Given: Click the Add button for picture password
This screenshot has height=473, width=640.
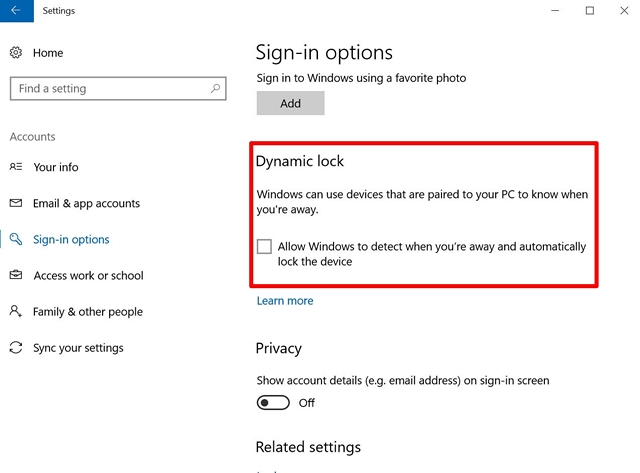Looking at the screenshot, I should (x=291, y=103).
